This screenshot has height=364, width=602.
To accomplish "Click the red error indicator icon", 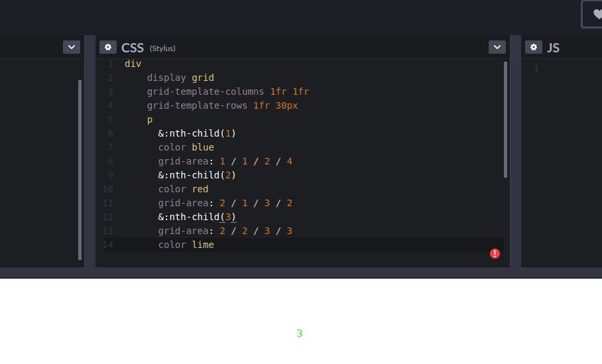I will (x=495, y=253).
